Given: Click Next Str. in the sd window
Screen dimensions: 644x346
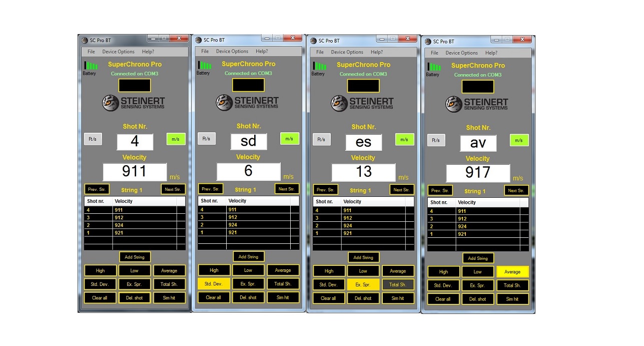Looking at the screenshot, I should (287, 189).
